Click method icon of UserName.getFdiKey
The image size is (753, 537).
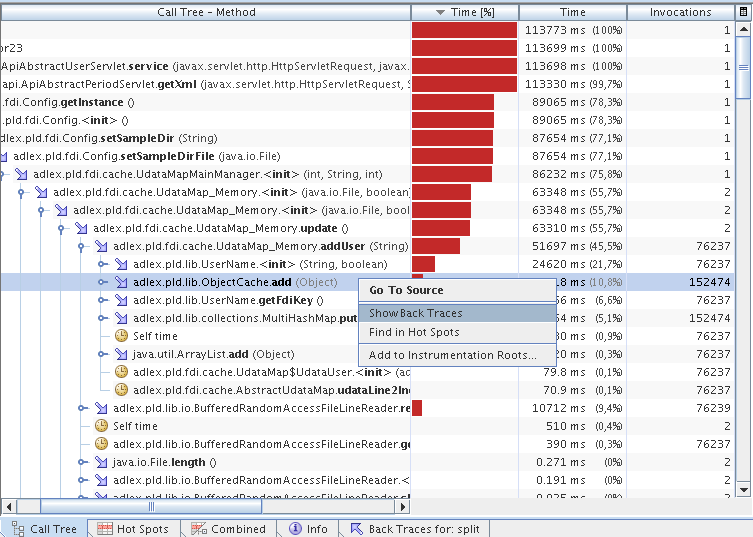121,300
